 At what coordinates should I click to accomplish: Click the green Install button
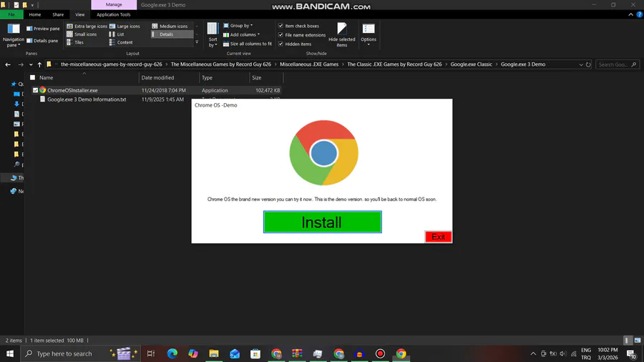(323, 222)
